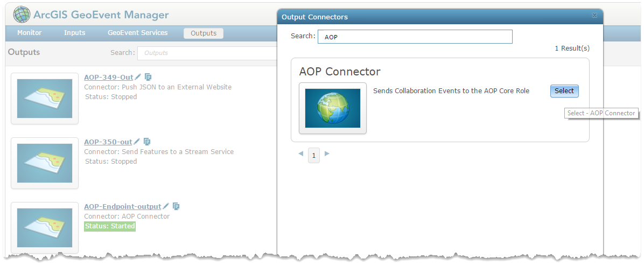This screenshot has height=265, width=644.
Task: Open the GeoEvent Services tab
Action: (138, 33)
